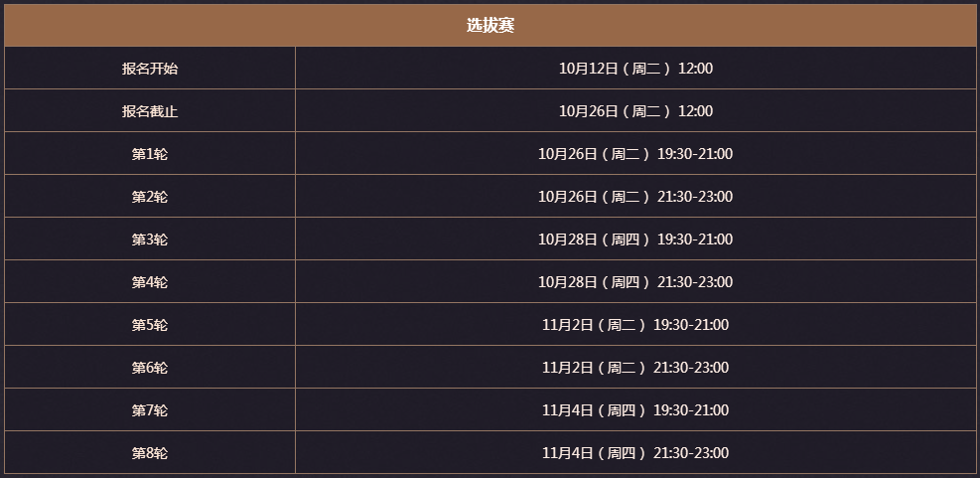Click the 10月12日（周二）12:00 date cell
This screenshot has width=980, height=478.
tap(635, 69)
